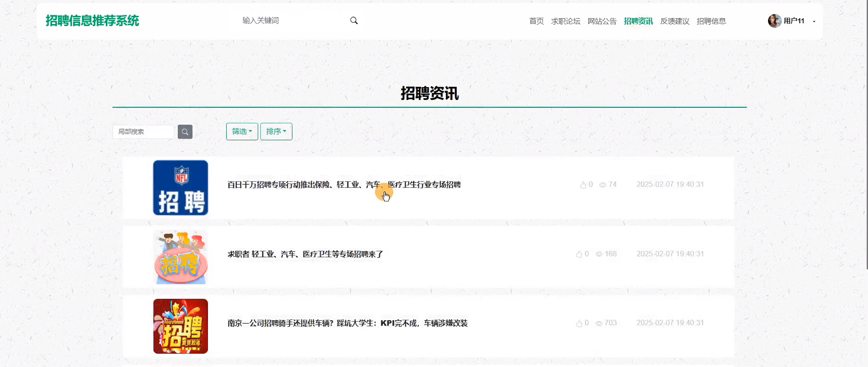The image size is (868, 367).
Task: Like the first recruitment article
Action: pos(583,185)
